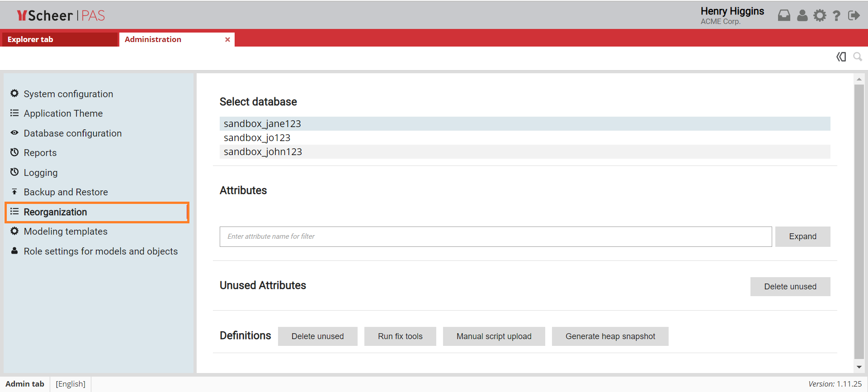Open help question mark icon
This screenshot has width=868, height=392.
(x=836, y=16)
